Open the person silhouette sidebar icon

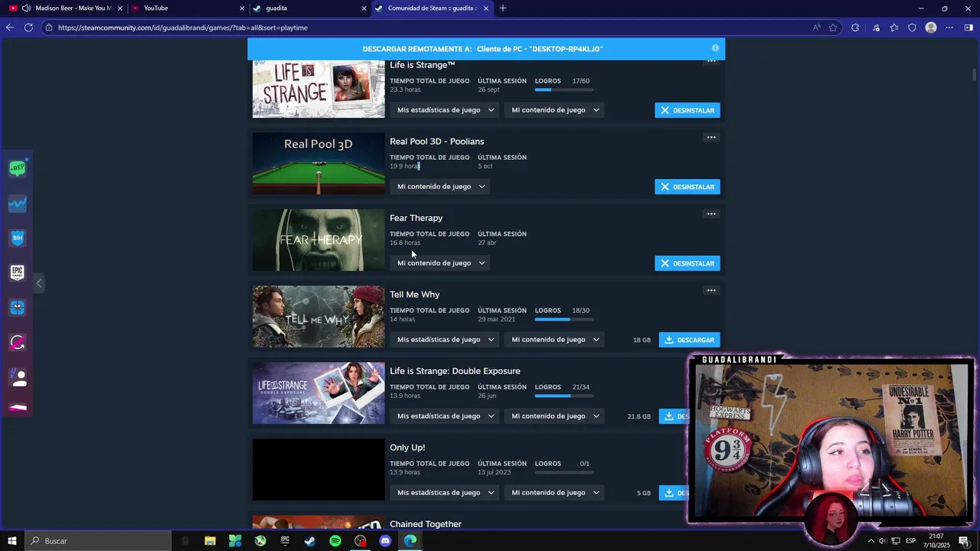(18, 377)
